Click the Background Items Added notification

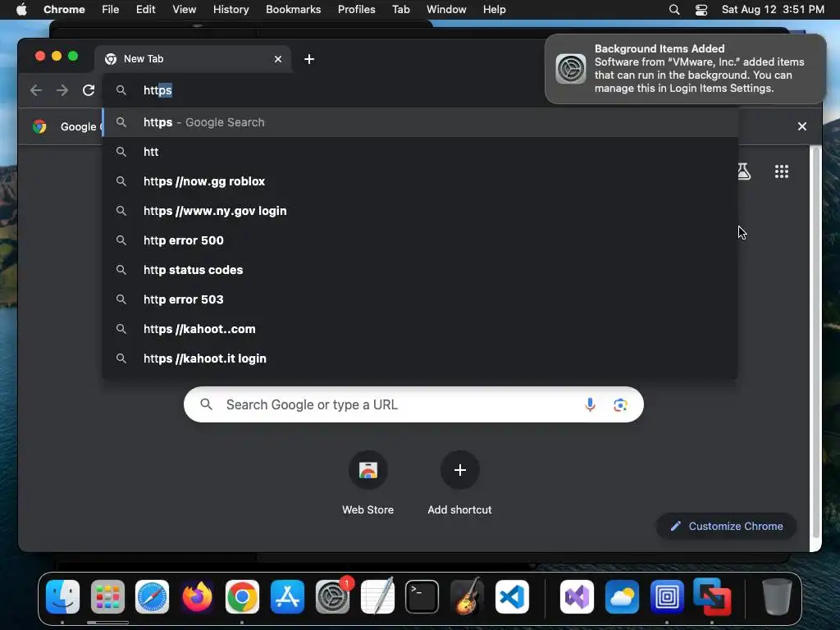(686, 69)
